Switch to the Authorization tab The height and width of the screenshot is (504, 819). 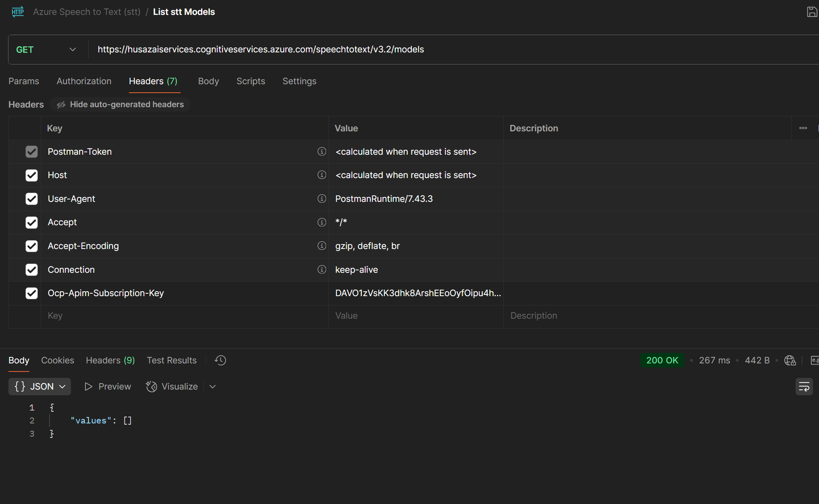point(84,81)
